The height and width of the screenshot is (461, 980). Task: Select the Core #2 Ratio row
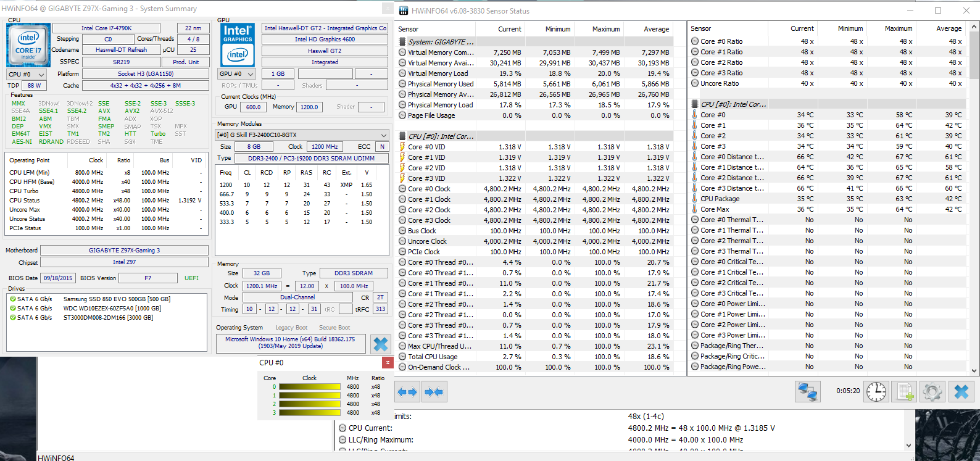[x=827, y=62]
